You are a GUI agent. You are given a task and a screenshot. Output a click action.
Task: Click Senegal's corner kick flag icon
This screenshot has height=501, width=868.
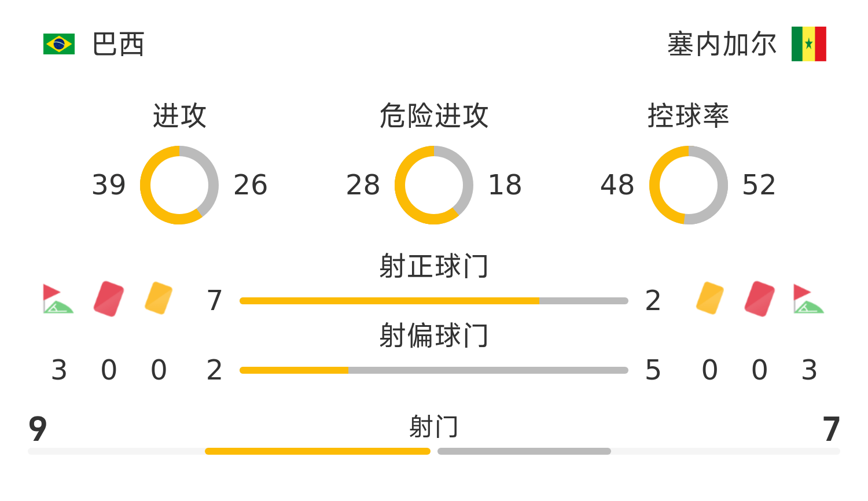808,299
